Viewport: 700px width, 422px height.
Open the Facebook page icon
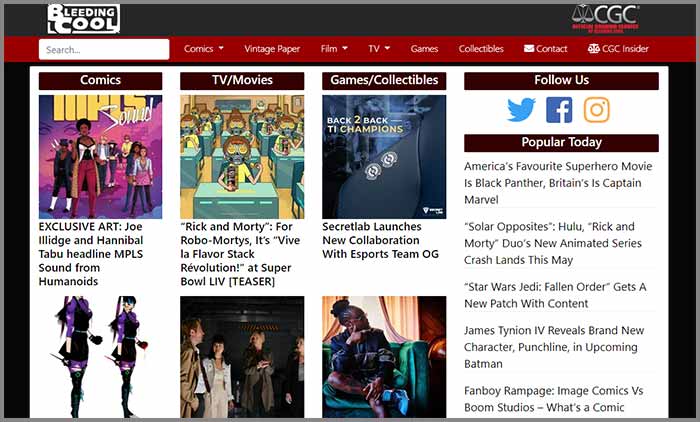pyautogui.click(x=559, y=109)
